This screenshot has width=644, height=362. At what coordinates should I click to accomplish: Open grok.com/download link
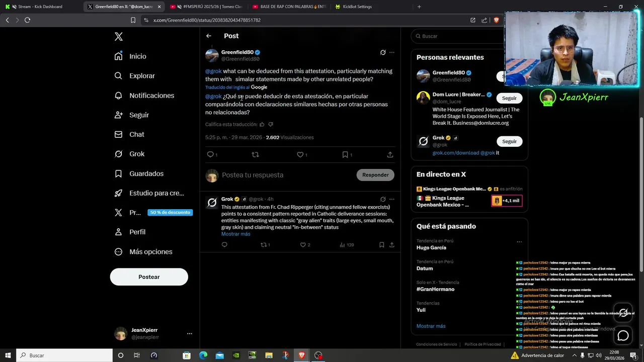pyautogui.click(x=456, y=153)
